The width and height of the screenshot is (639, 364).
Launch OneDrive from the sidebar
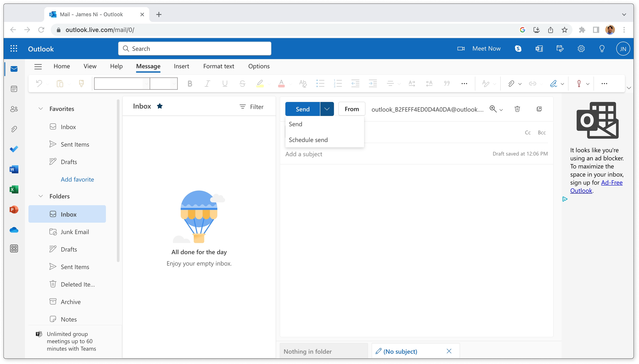point(14,230)
